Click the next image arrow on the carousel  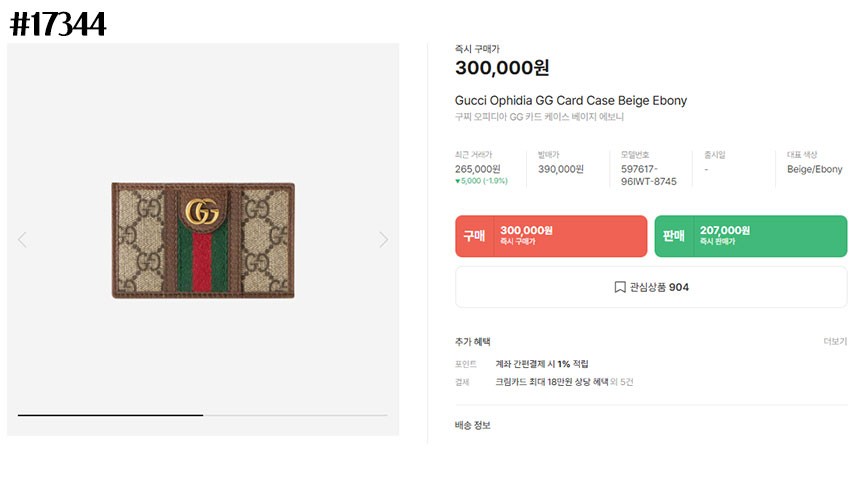pyautogui.click(x=383, y=240)
